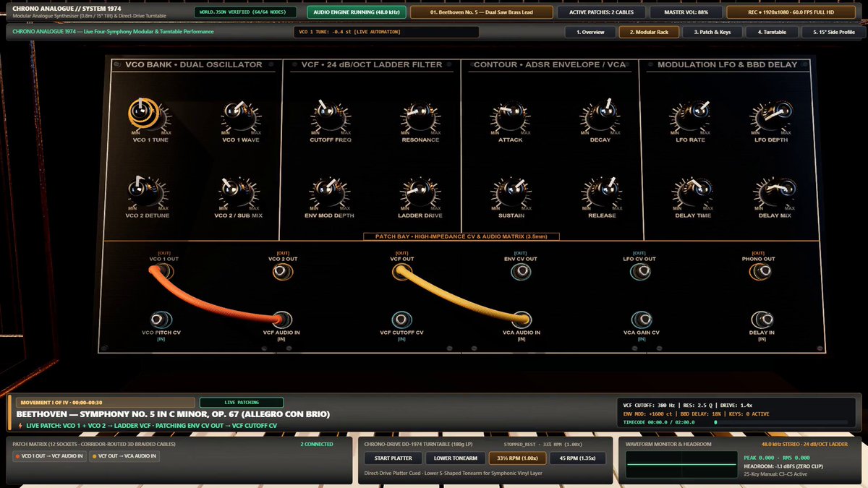This screenshot has width=868, height=488.
Task: Click the 'STOPPED_REST' turntable status text
Action: pos(525,444)
